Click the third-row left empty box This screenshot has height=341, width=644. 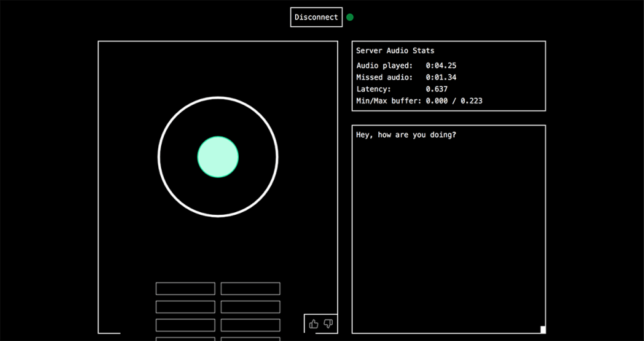tap(185, 325)
